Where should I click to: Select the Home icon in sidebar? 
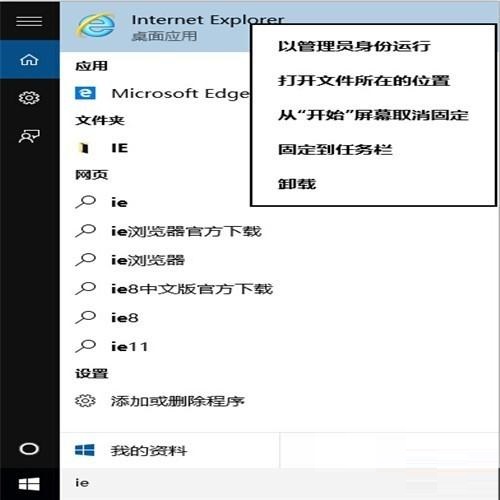29,60
